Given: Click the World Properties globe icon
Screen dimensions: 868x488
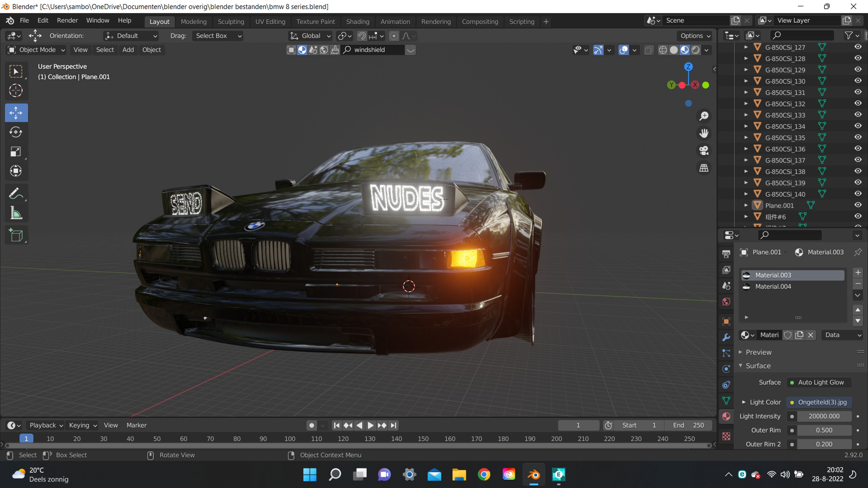Looking at the screenshot, I should tap(726, 302).
